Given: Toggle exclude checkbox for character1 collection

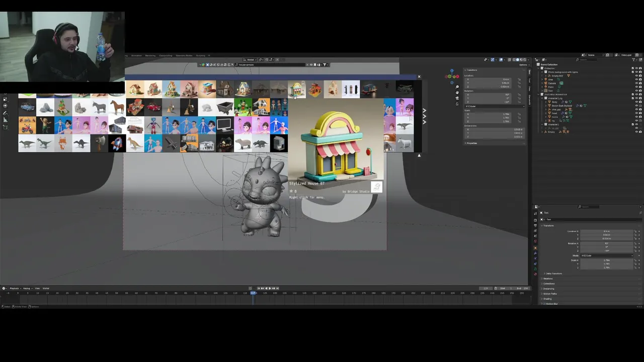Looking at the screenshot, I should point(632,124).
